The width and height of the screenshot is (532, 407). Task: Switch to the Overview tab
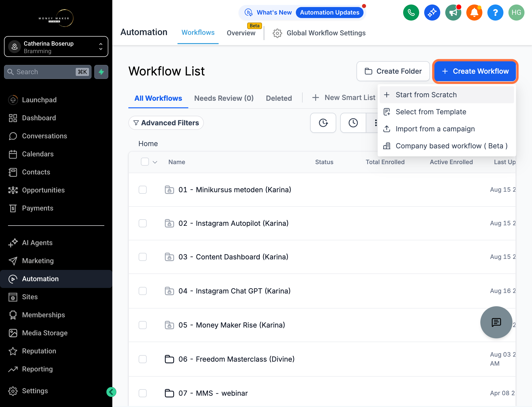[241, 33]
